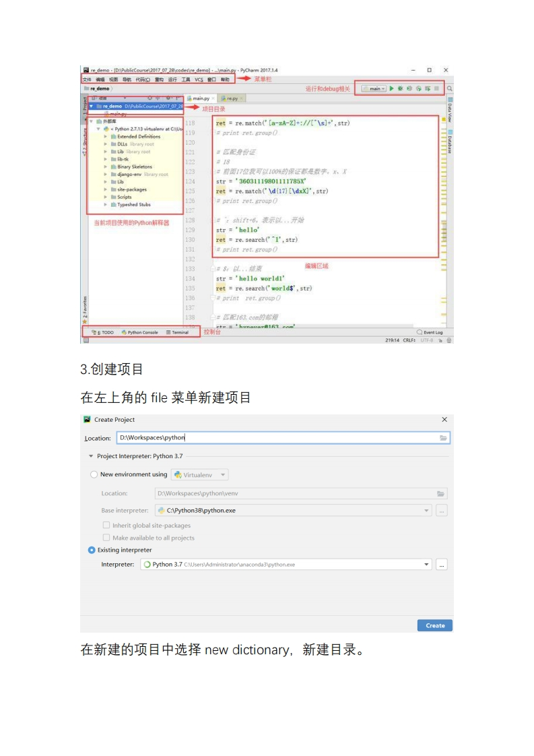This screenshot has height=756, width=534.
Task: Select the Typeshed Stubs tree item
Action: [x=131, y=205]
